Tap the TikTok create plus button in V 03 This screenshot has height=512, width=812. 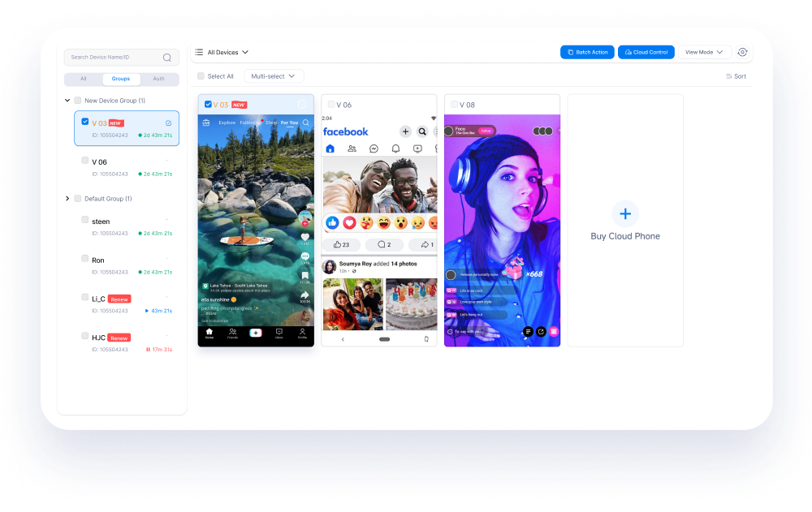(256, 332)
